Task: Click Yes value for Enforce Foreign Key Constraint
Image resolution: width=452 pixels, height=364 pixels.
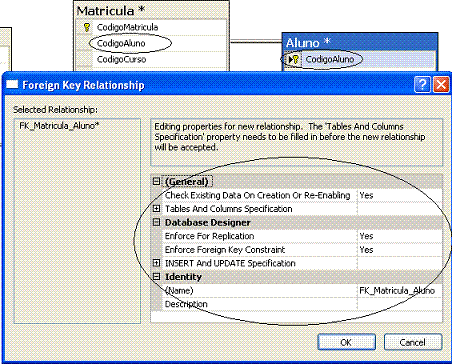Action: [x=400, y=250]
